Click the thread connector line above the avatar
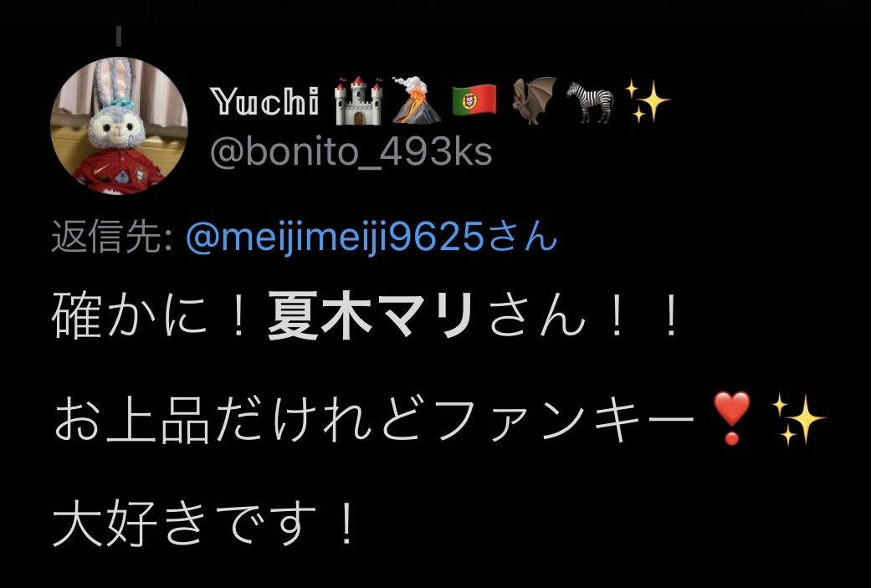Viewport: 871px width, 588px height. click(x=119, y=37)
